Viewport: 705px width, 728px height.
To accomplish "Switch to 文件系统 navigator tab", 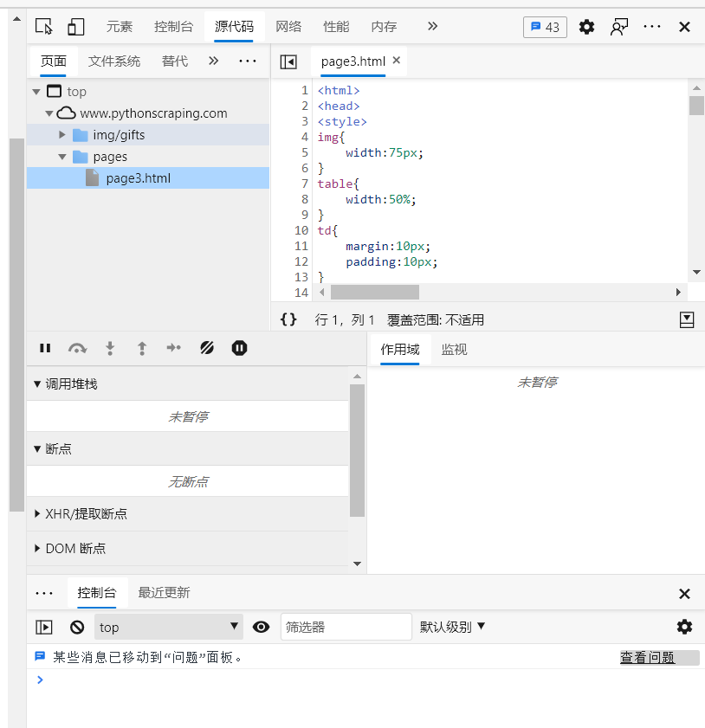I will 114,61.
